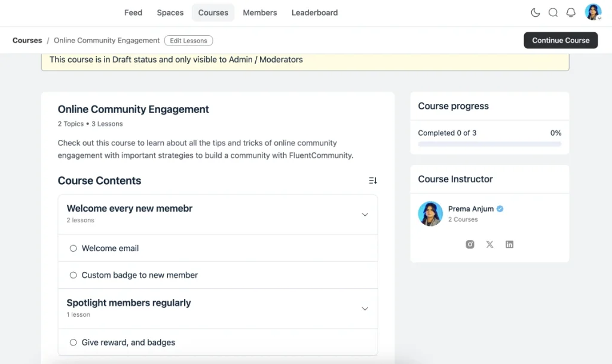
Task: Go to the Spaces tab
Action: tap(170, 13)
